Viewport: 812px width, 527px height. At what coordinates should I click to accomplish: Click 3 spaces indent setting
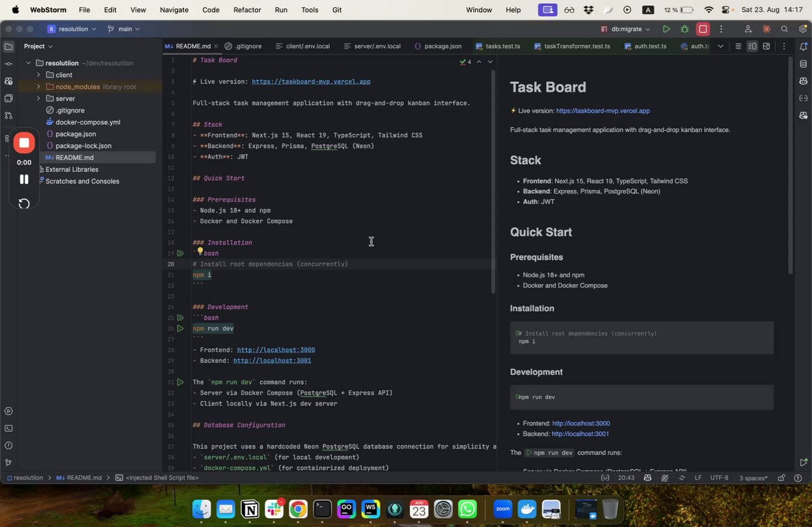[x=753, y=478]
